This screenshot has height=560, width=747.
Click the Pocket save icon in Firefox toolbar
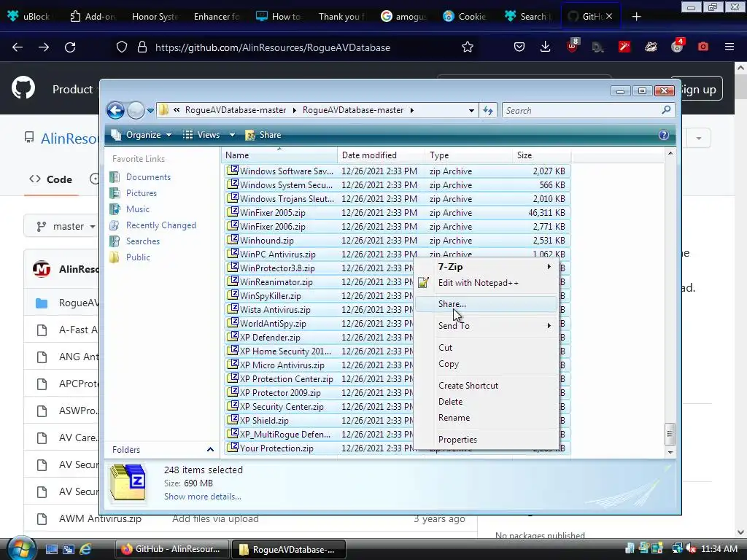click(519, 47)
